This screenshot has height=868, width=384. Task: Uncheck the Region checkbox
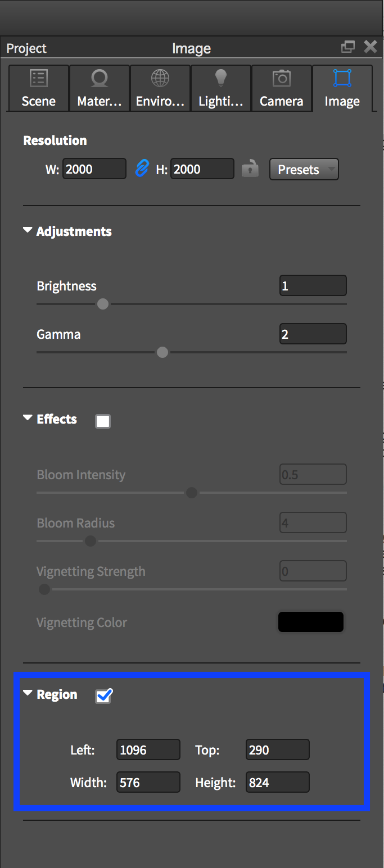[103, 696]
